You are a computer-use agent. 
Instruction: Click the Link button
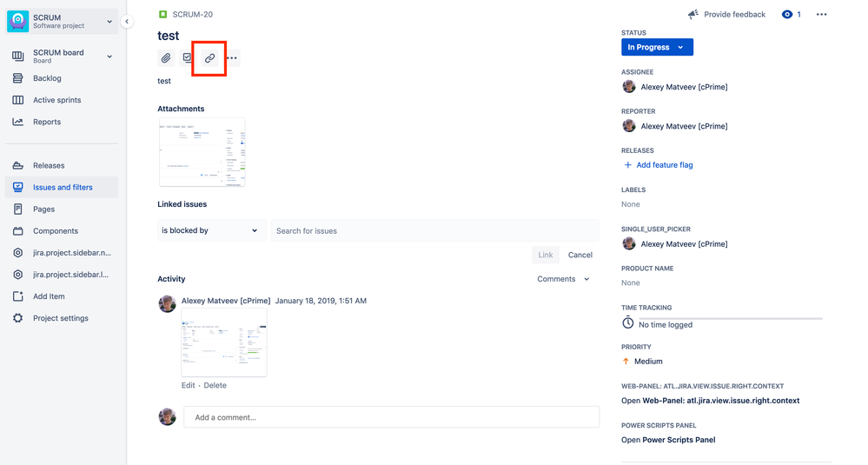[x=546, y=255]
